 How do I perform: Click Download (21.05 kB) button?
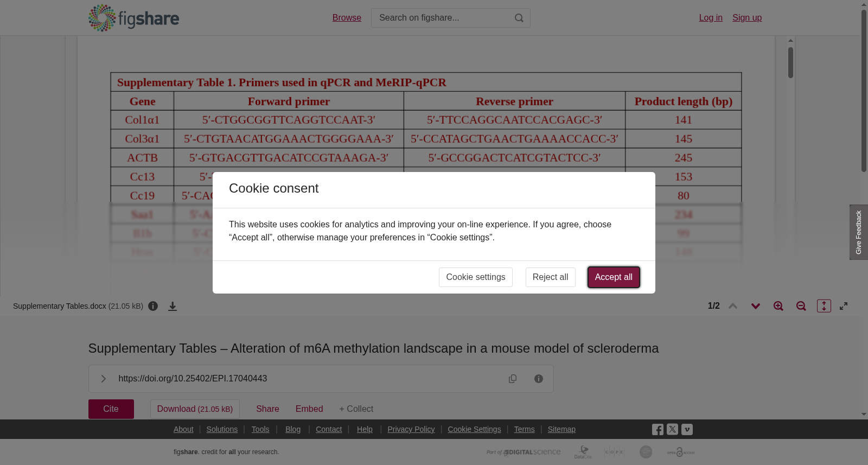195,409
